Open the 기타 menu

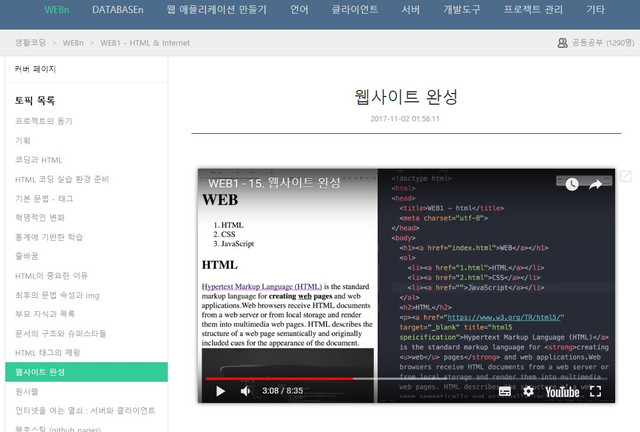coord(596,10)
